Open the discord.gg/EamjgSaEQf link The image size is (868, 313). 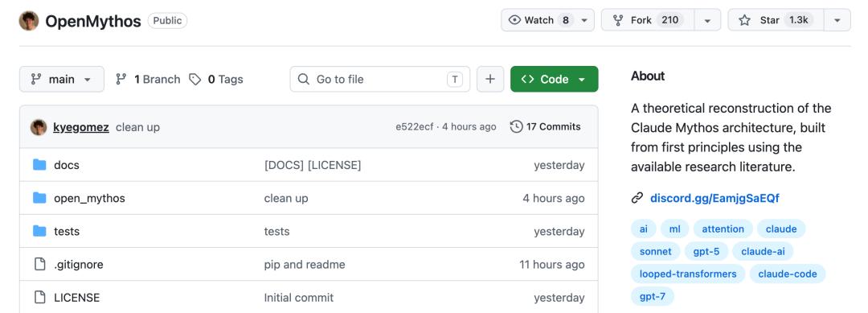pos(714,198)
